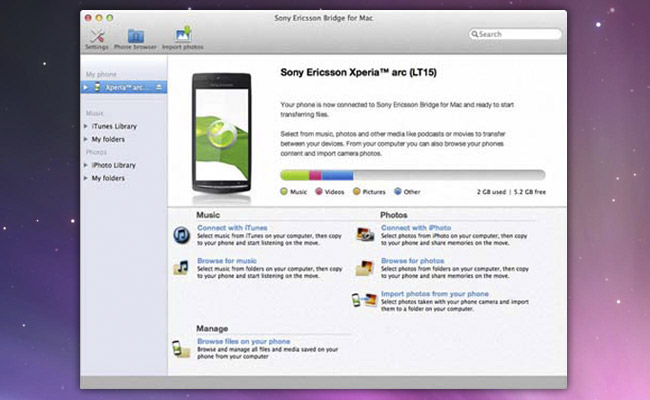Click the Browse for music folder icon

181,267
